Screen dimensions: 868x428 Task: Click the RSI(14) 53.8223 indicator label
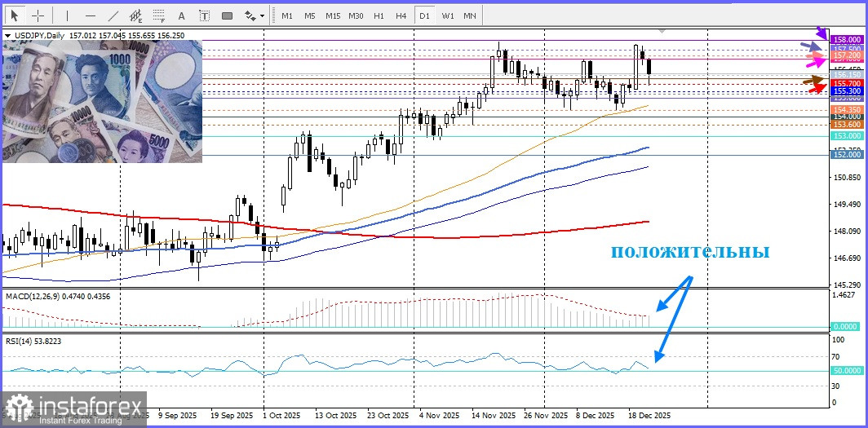pyautogui.click(x=33, y=342)
